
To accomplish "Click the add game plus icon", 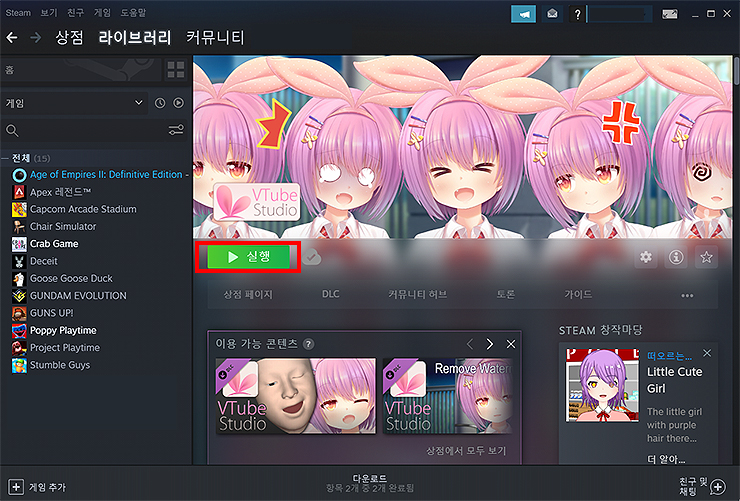I will click(16, 487).
